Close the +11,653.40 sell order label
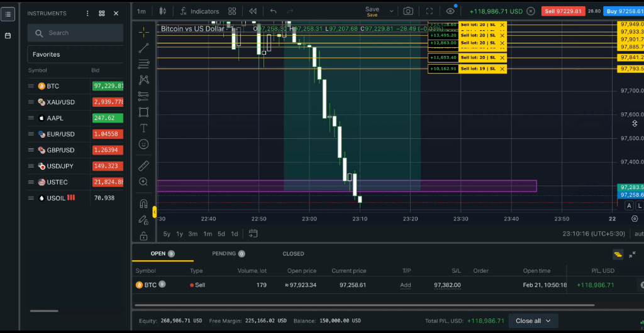 point(502,58)
